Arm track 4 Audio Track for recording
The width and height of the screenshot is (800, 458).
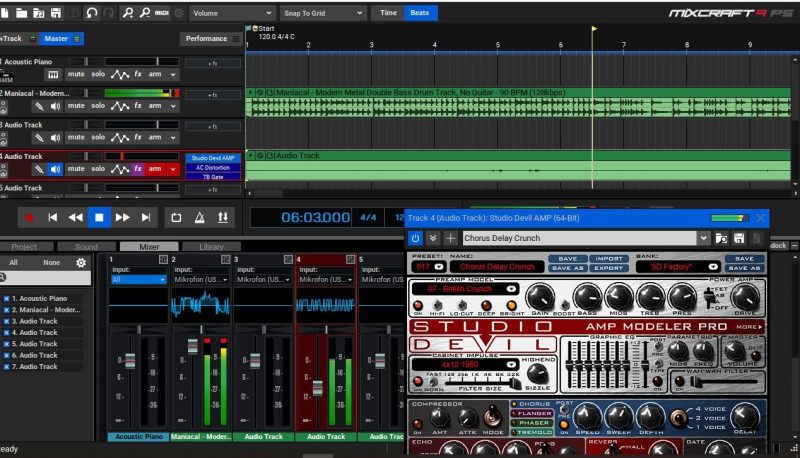click(x=155, y=169)
